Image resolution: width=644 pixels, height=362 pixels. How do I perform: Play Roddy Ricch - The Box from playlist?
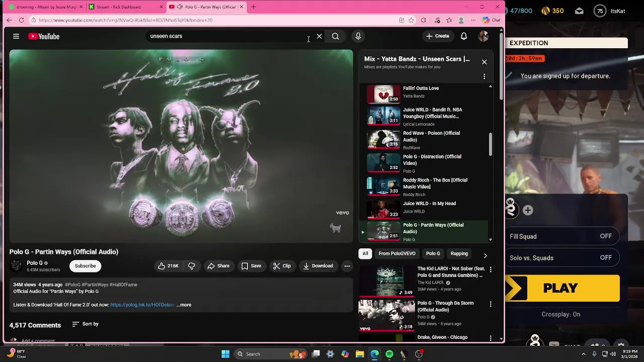(427, 187)
